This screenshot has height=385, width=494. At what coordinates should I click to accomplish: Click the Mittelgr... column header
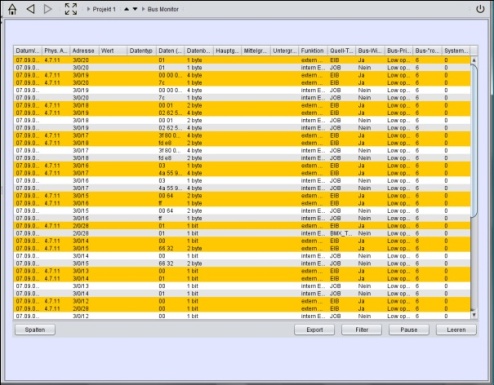(x=256, y=51)
